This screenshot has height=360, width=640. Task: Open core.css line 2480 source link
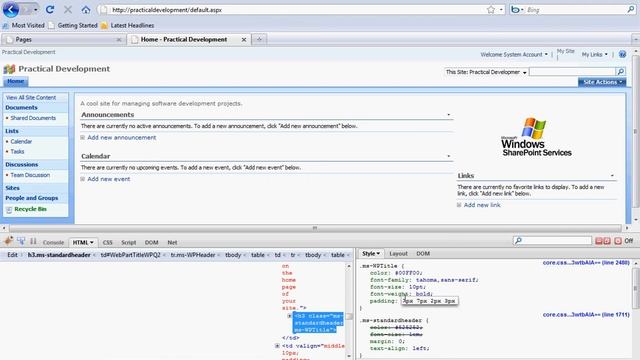pyautogui.click(x=586, y=262)
